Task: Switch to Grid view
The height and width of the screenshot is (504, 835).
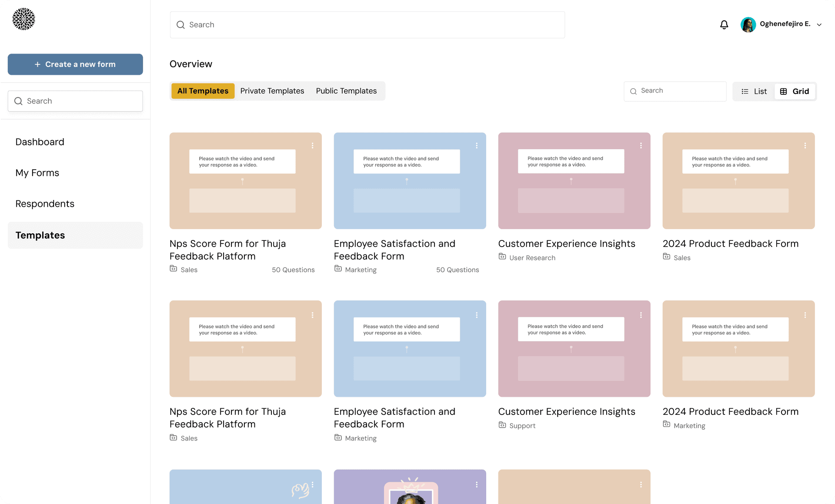Action: click(795, 91)
